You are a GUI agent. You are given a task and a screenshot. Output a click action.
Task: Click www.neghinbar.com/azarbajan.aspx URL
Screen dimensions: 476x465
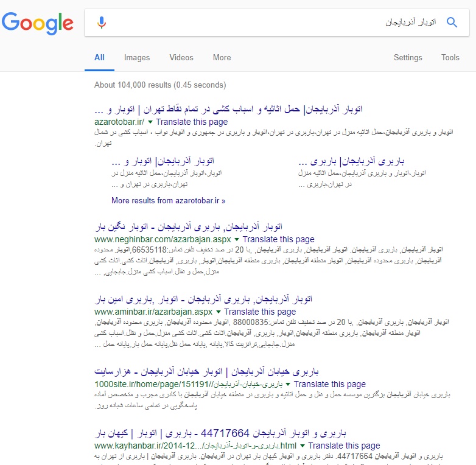click(163, 239)
